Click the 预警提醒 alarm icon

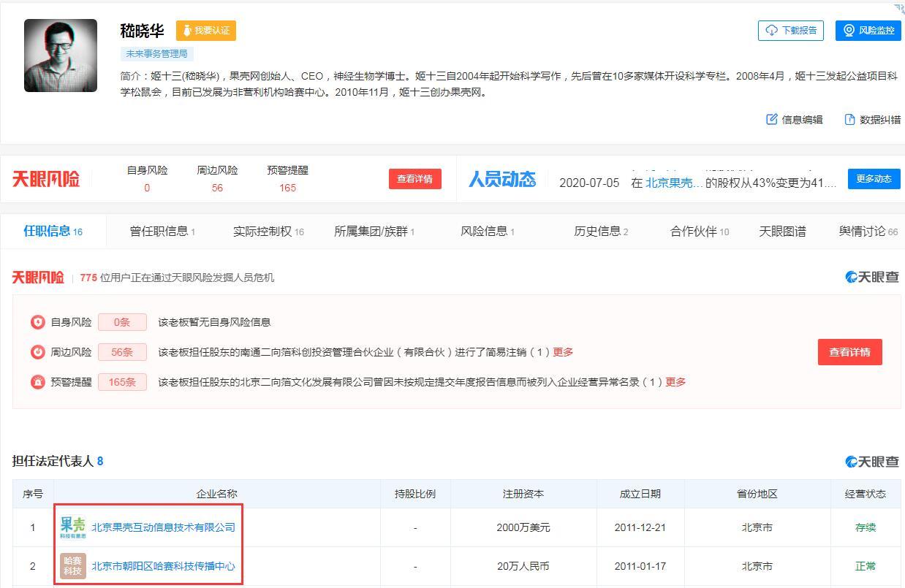pyautogui.click(x=38, y=382)
